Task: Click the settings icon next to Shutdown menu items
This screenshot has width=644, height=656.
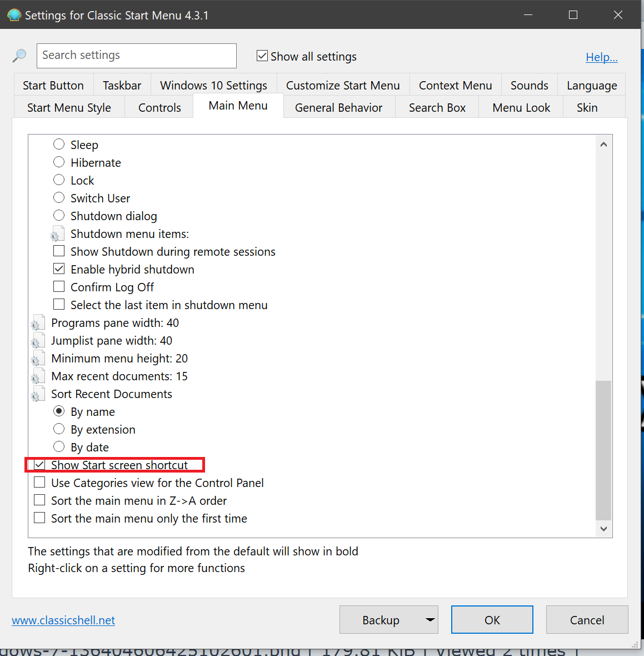Action: tap(58, 234)
